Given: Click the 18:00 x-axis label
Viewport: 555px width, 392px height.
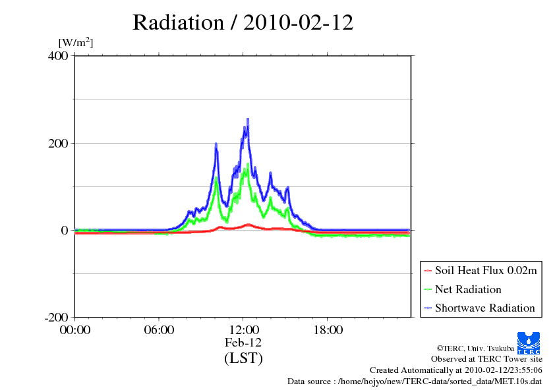Looking at the screenshot, I should 328,330.
